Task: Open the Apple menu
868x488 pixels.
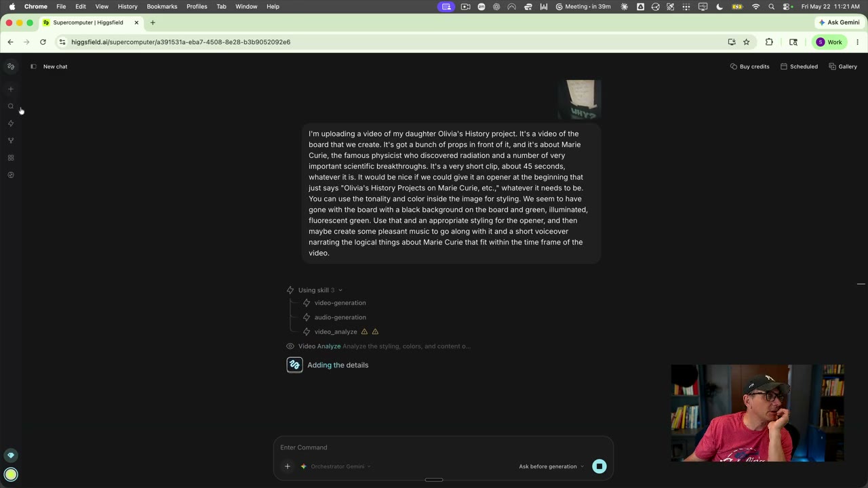Action: tap(12, 6)
